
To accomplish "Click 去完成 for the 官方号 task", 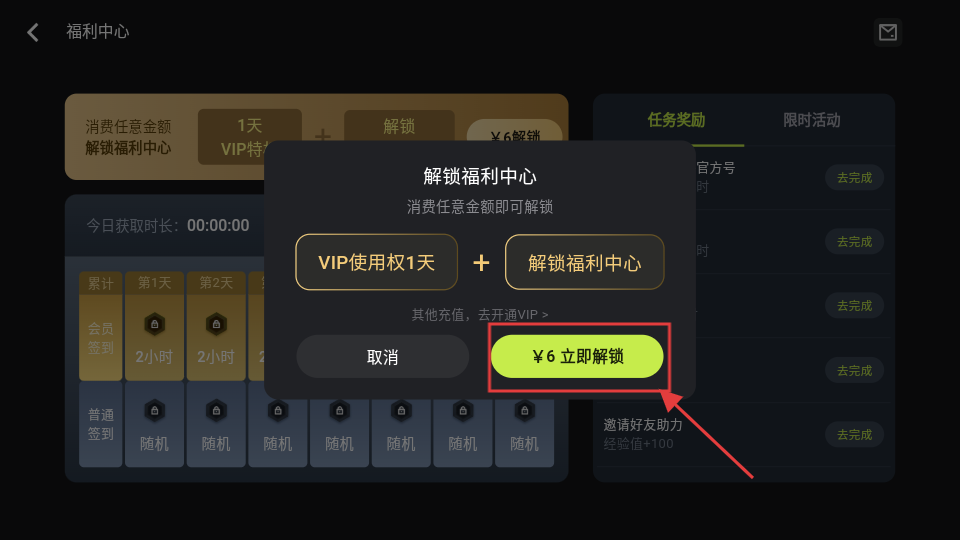I will (x=854, y=178).
